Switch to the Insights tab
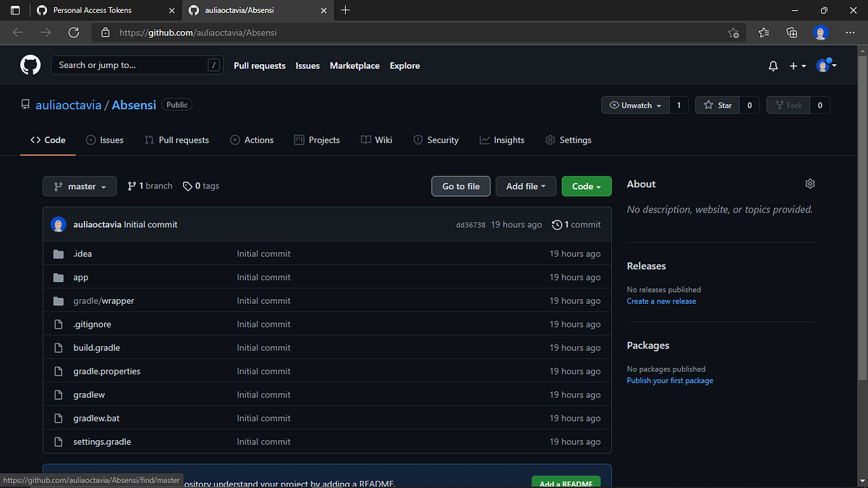The width and height of the screenshot is (868, 488). (x=502, y=140)
